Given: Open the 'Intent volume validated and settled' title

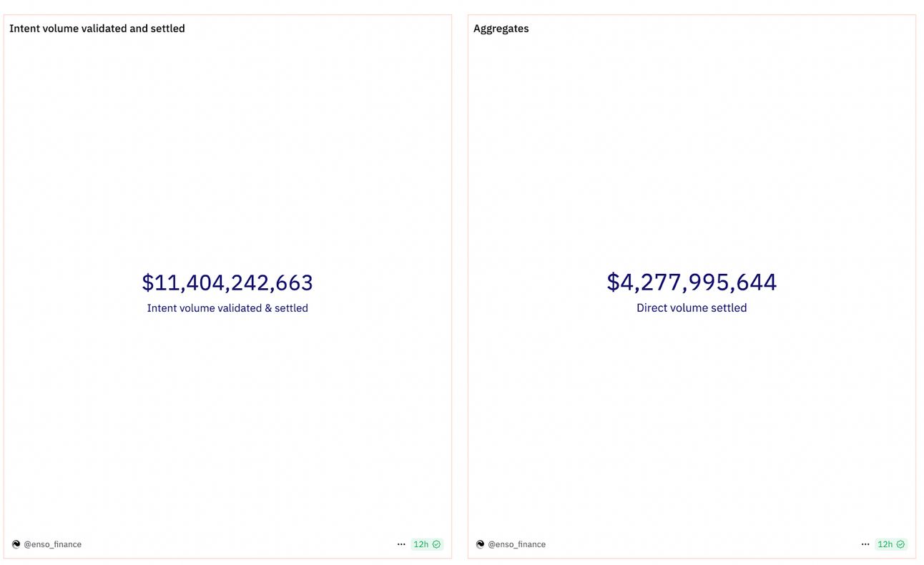Looking at the screenshot, I should coord(97,29).
